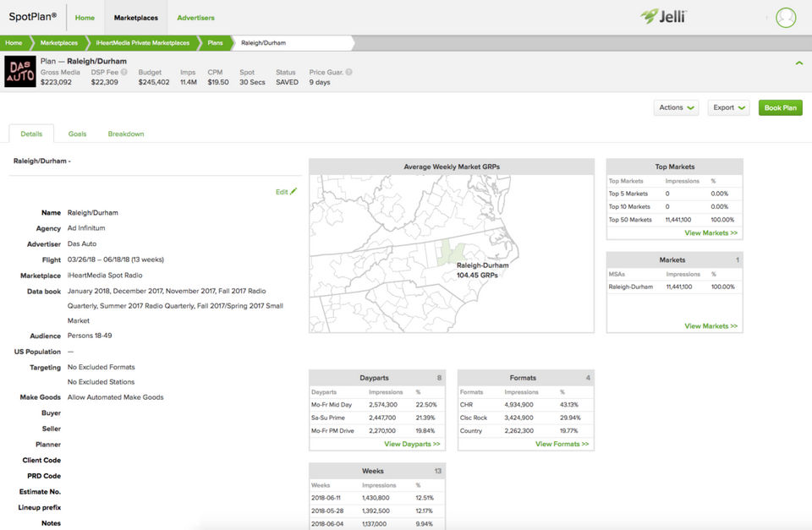
Task: Open the Advertisers nav item
Action: (x=195, y=18)
